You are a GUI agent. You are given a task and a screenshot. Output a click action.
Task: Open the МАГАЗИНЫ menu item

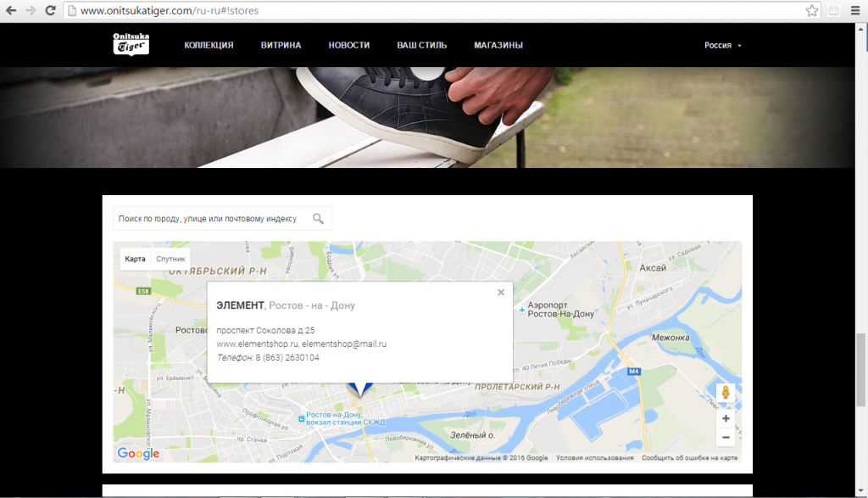pyautogui.click(x=498, y=45)
